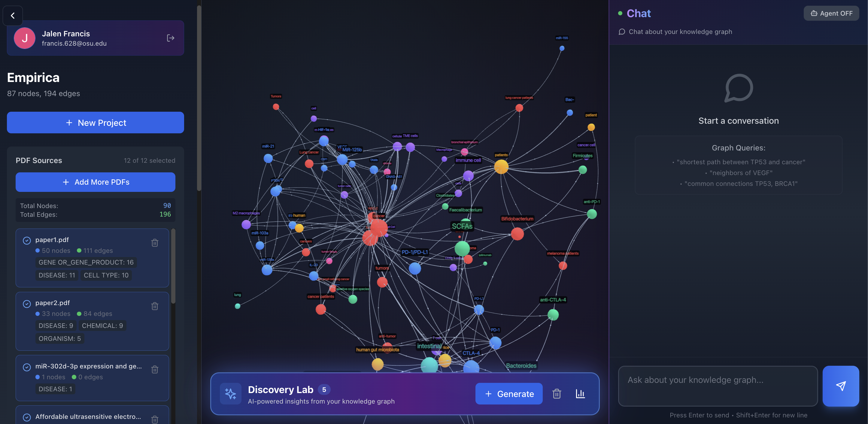Toggle the Agent OFF switch
This screenshot has height=424, width=868.
pos(831,14)
